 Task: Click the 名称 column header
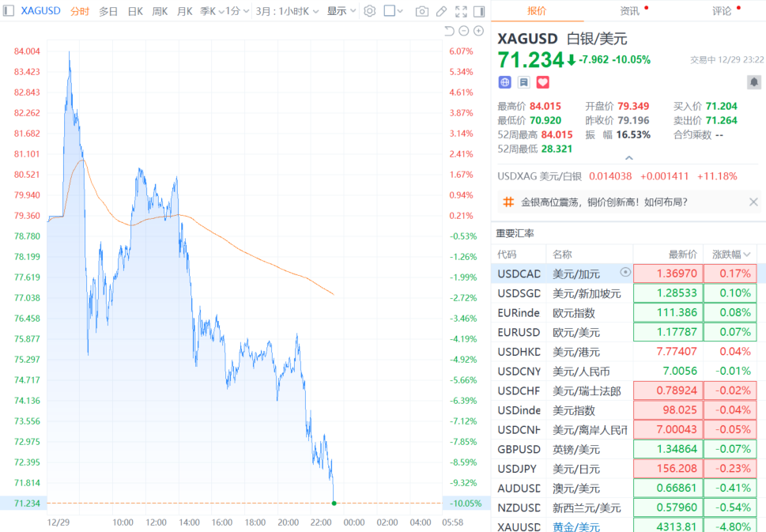[x=562, y=255]
